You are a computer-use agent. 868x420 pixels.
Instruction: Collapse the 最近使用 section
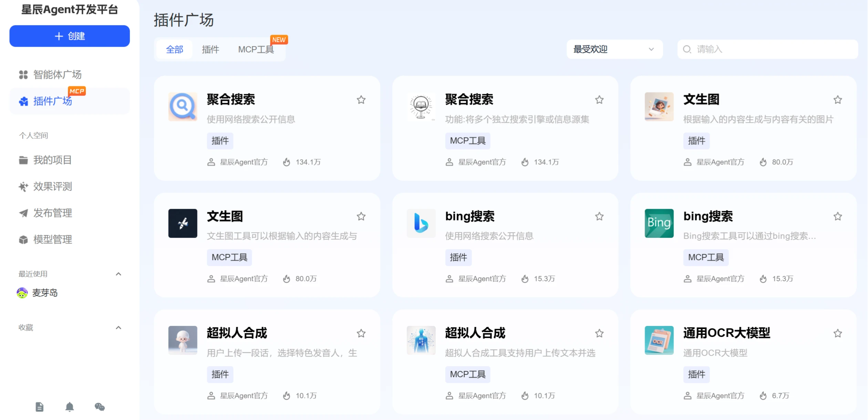(x=118, y=274)
